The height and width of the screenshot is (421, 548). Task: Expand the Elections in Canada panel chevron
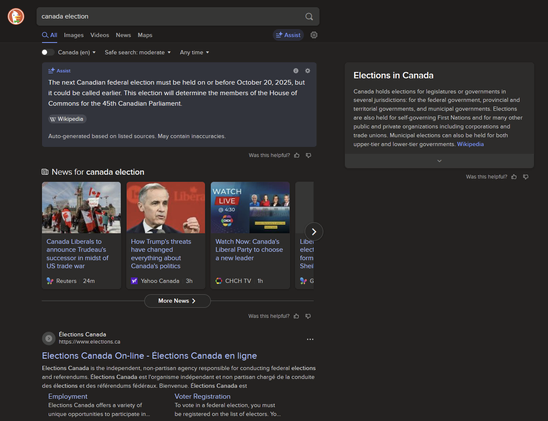(439, 161)
